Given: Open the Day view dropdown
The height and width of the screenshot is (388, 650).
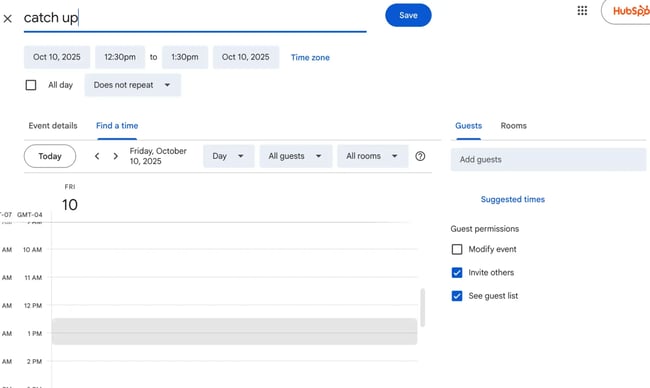Looking at the screenshot, I should tap(228, 156).
